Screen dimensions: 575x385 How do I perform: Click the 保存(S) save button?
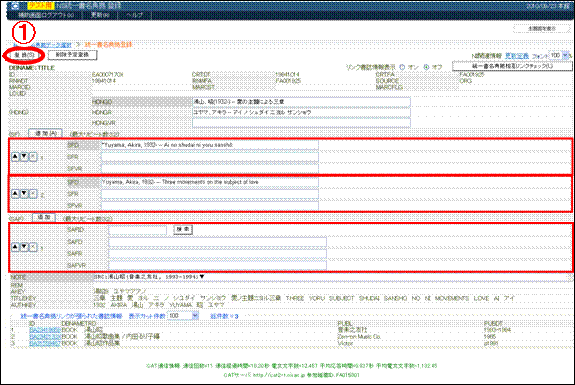pyautogui.click(x=24, y=55)
